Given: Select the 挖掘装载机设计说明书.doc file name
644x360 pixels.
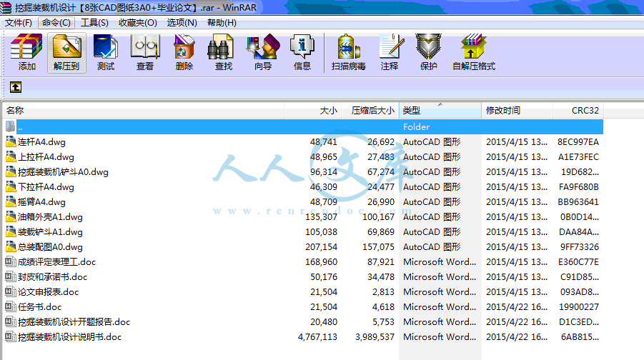Looking at the screenshot, I should click(69, 337).
